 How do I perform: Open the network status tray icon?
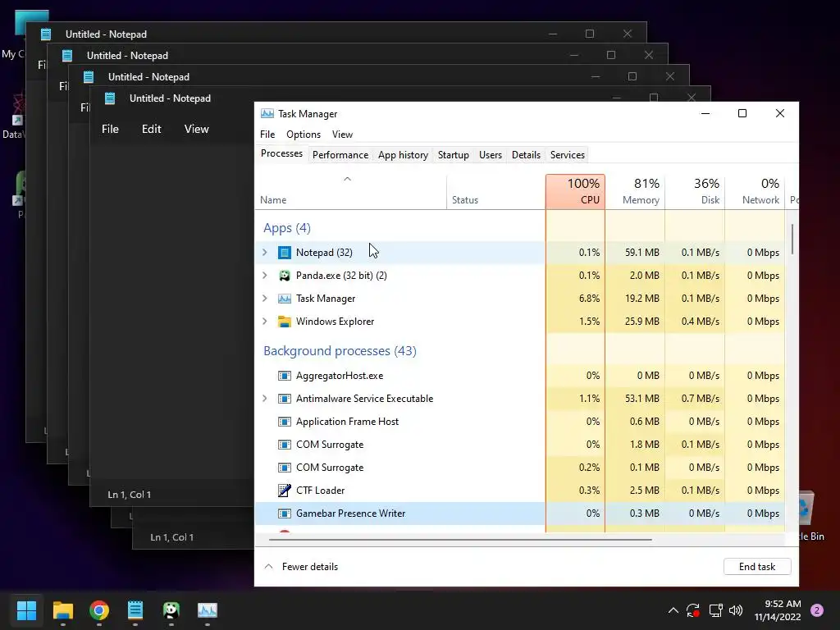[x=715, y=610]
